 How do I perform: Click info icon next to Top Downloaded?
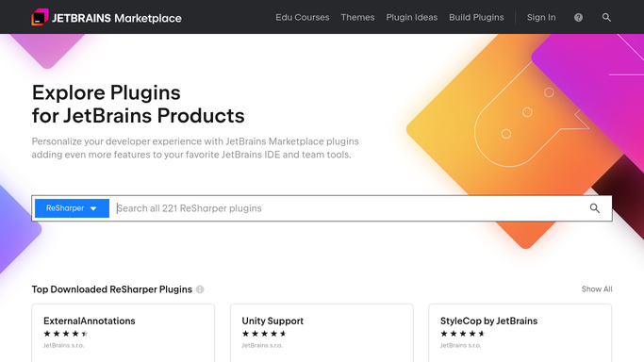coord(200,289)
